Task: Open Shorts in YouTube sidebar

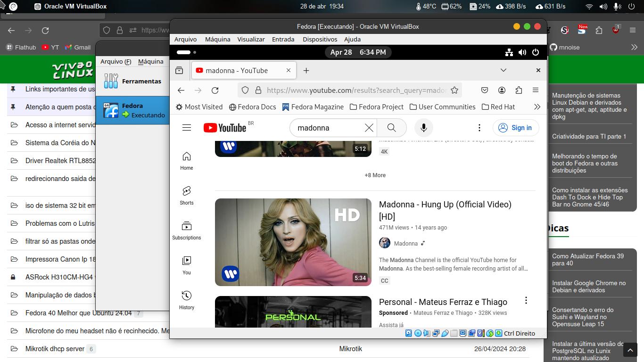Action: 187,196
